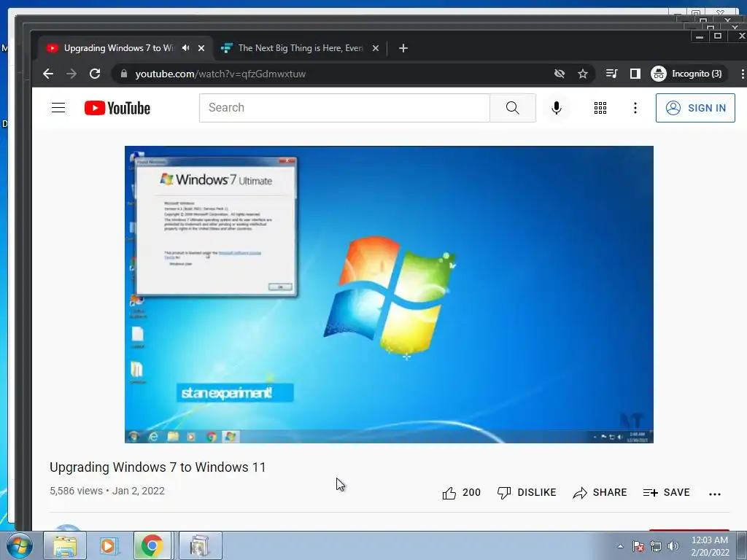
Task: Reload the page
Action: [95, 74]
